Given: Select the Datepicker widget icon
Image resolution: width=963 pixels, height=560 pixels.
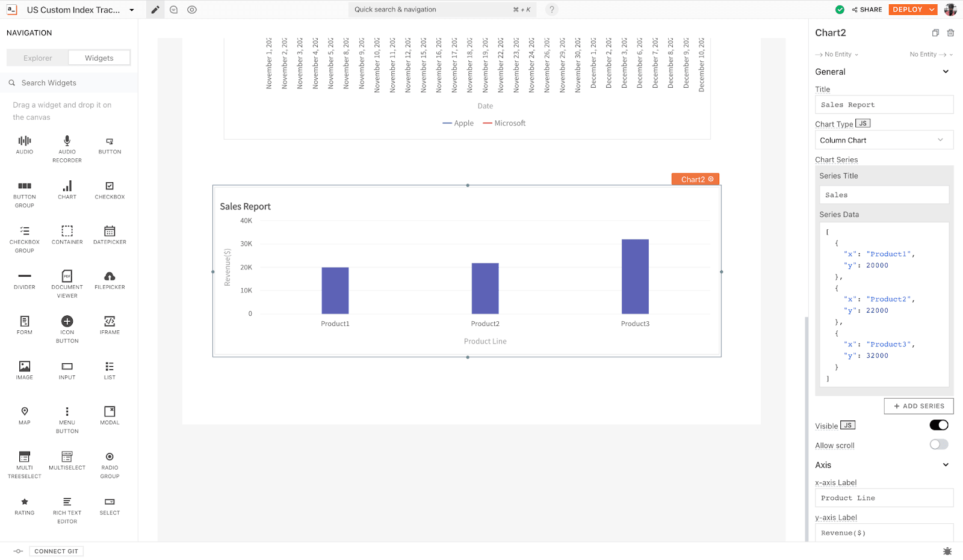Looking at the screenshot, I should 110,232.
